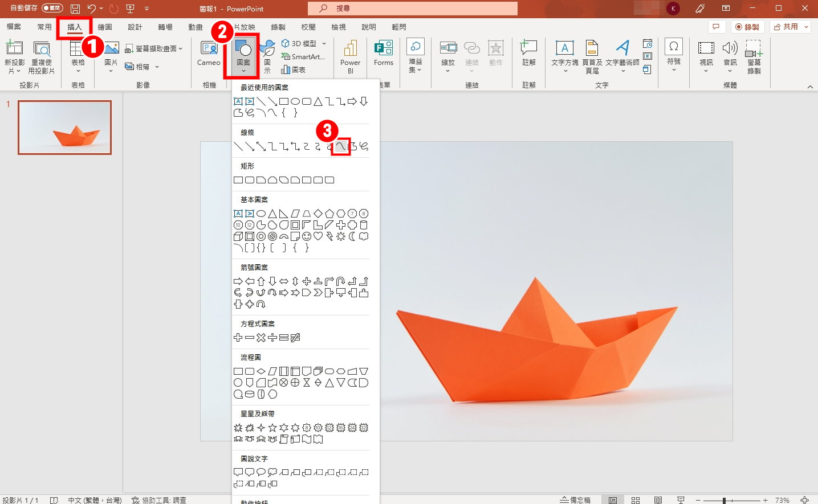Insert 頁首及頁尾 header and footer
Image resolution: width=818 pixels, height=504 pixels.
592,57
